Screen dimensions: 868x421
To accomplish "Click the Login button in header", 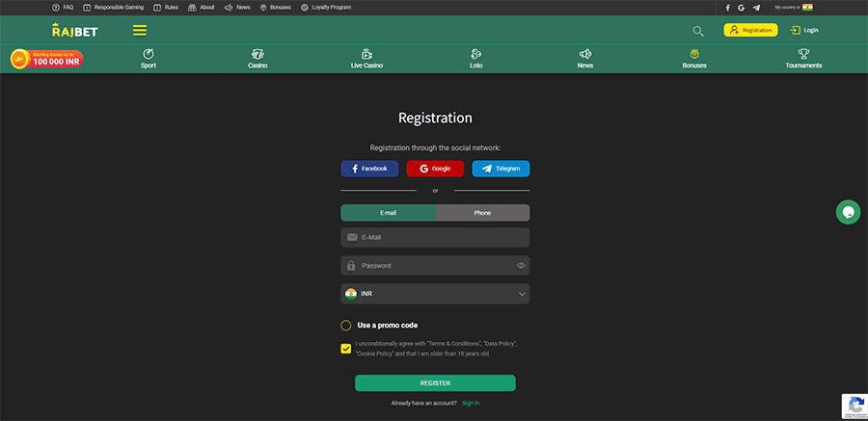I will tap(804, 31).
